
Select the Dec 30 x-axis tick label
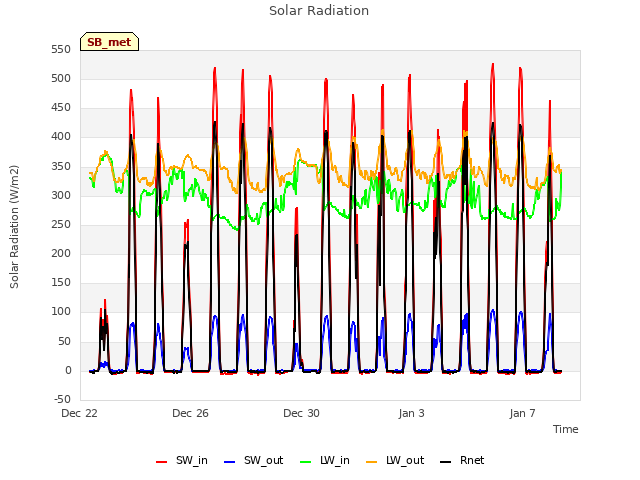coord(302,413)
